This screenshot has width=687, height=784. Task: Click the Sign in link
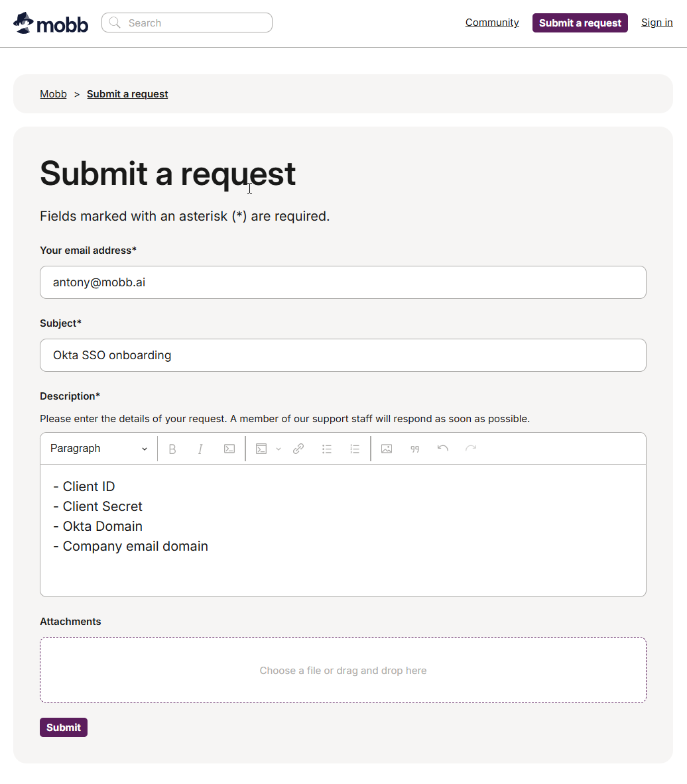click(x=656, y=23)
